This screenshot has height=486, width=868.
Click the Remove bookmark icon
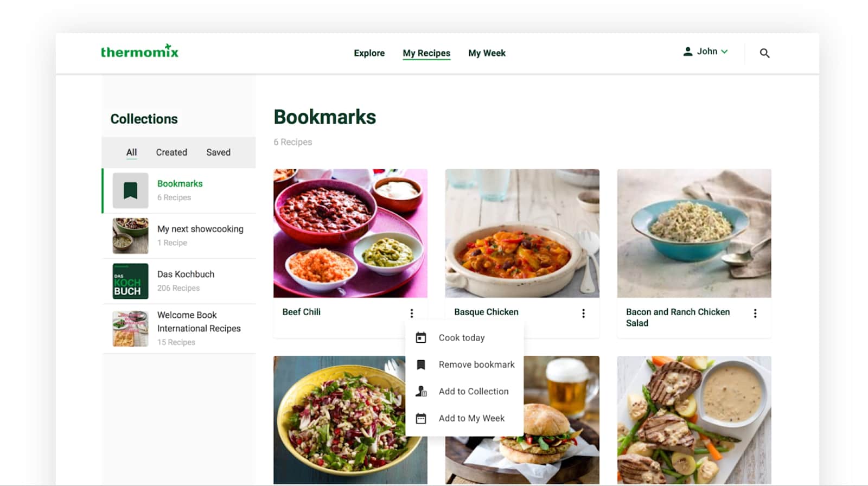[x=421, y=364]
